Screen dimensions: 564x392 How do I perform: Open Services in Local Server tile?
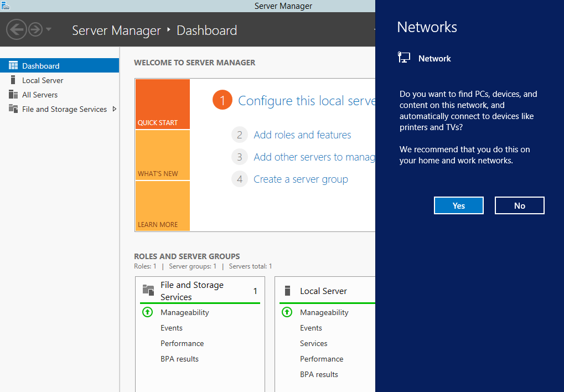(314, 343)
